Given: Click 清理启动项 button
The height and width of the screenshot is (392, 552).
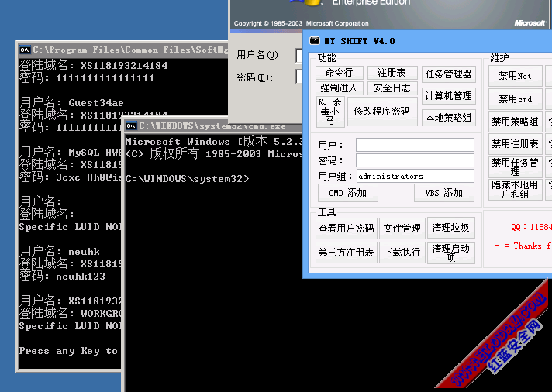Looking at the screenshot, I should 451,253.
